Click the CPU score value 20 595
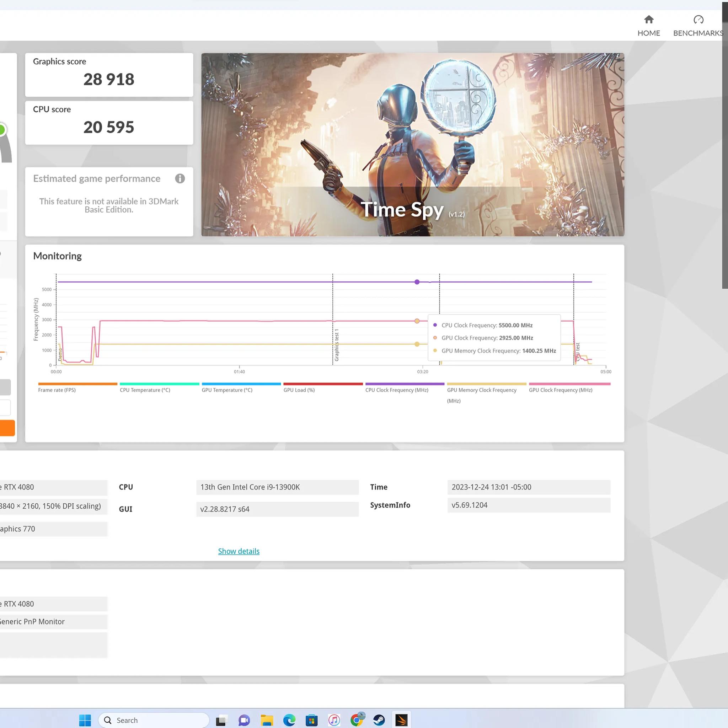 point(108,127)
